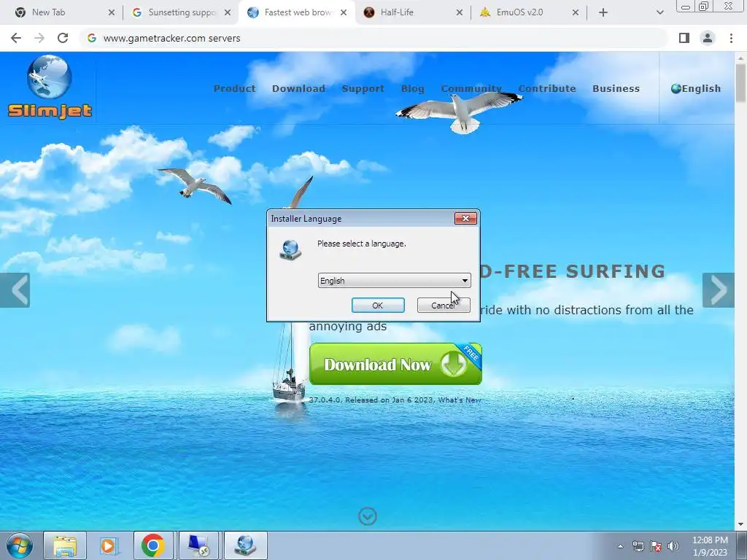The image size is (747, 560).
Task: Open the Blog menu item
Action: pyautogui.click(x=413, y=88)
